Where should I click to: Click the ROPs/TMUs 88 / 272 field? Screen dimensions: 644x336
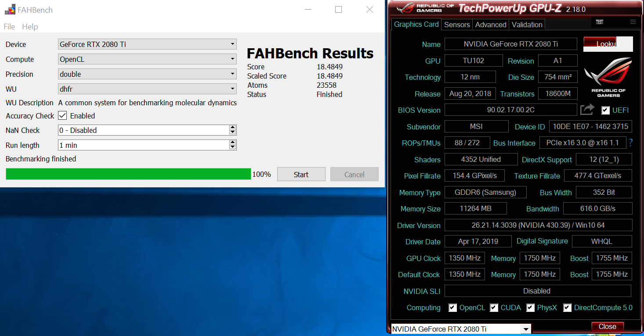467,143
